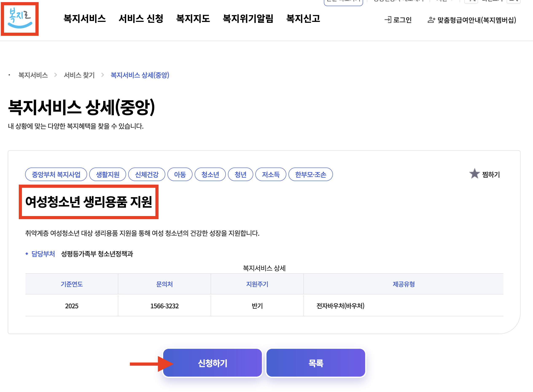The width and height of the screenshot is (533, 392).
Task: Select the 중앙부처 복지사업 tag
Action: pos(56,175)
